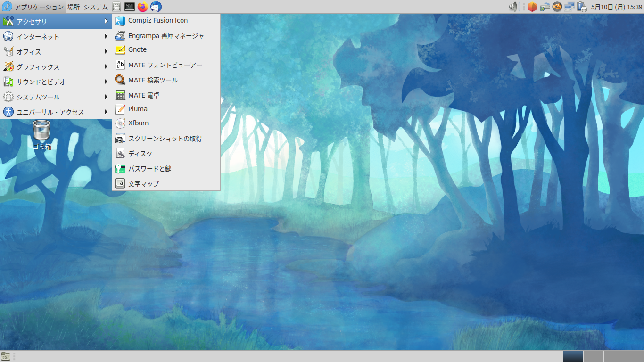Viewport: 644px width, 362px height.
Task: Open the ゴミ箱 trash on the desktop
Action: 41,135
